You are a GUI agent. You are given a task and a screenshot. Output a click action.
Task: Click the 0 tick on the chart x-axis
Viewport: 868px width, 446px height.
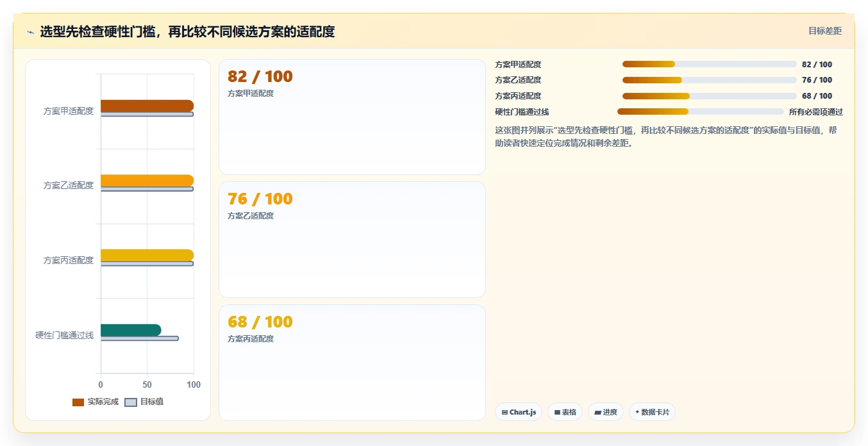point(101,384)
